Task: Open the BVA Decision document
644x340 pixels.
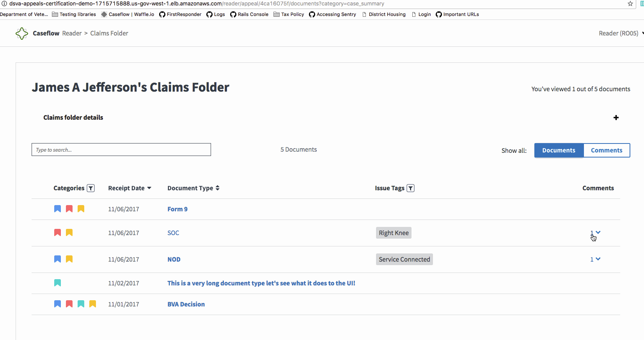Action: tap(186, 305)
